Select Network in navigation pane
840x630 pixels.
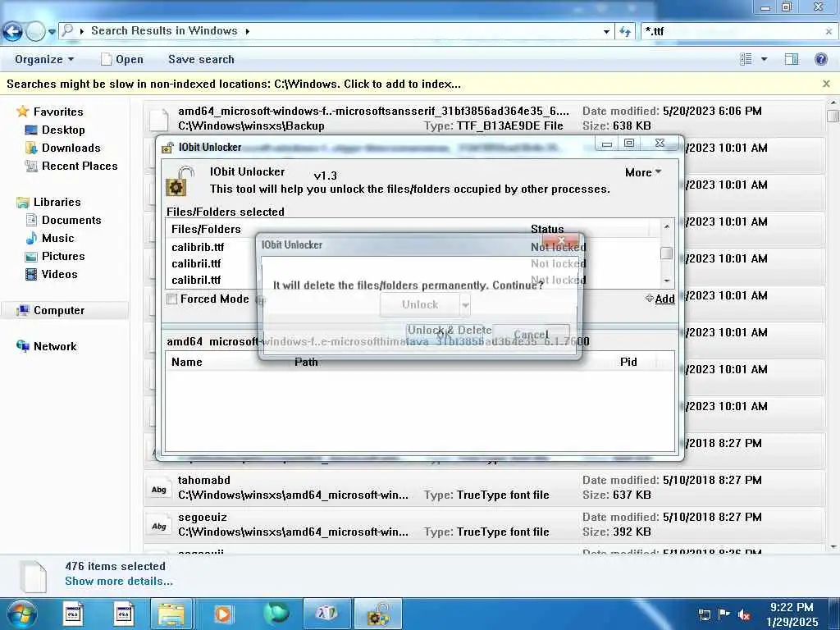pos(55,347)
